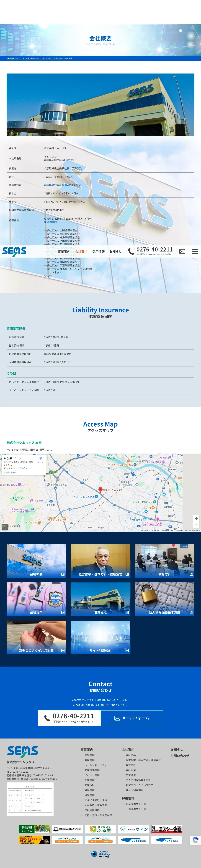
Task: Open 会社概要 thumbnail card
Action: click(36, 561)
